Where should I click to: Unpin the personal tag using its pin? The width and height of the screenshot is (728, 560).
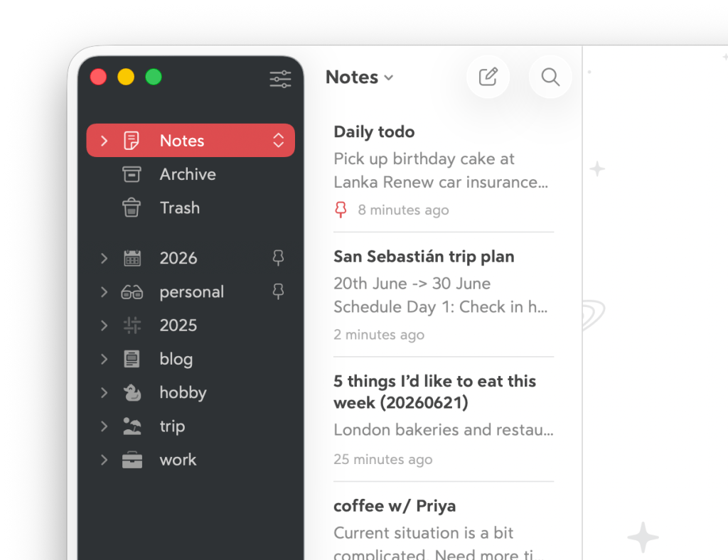pyautogui.click(x=278, y=291)
